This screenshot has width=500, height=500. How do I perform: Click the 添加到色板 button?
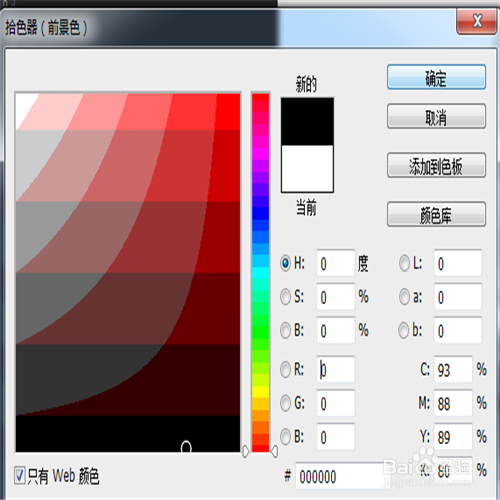tap(436, 166)
